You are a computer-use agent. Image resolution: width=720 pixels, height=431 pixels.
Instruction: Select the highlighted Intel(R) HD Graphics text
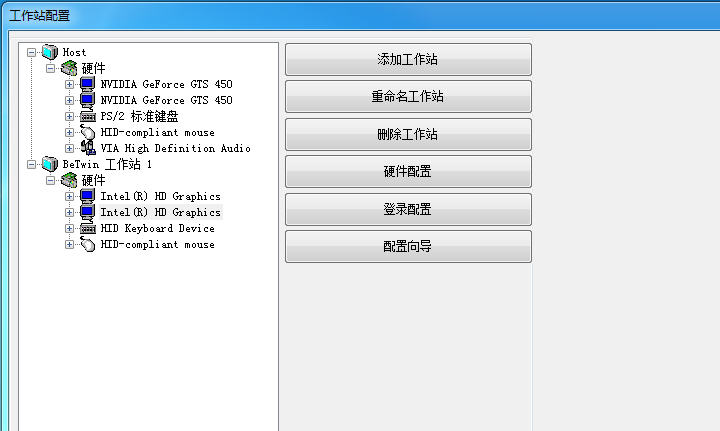tap(161, 213)
